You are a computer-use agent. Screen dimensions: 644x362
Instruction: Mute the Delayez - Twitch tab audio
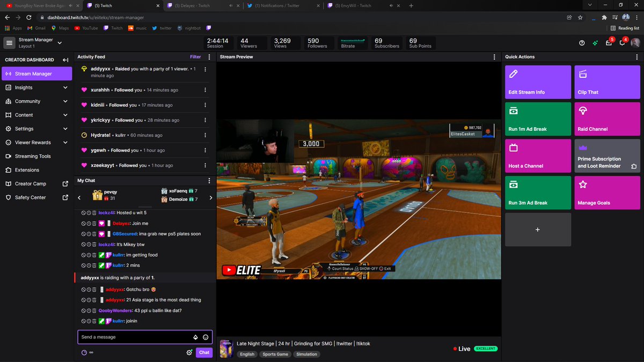(232, 5)
